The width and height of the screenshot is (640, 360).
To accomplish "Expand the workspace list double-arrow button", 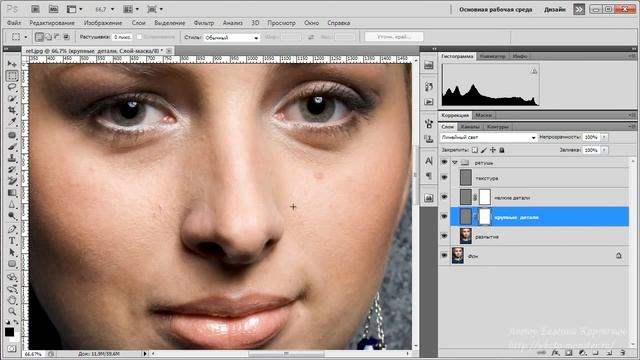I will [579, 9].
